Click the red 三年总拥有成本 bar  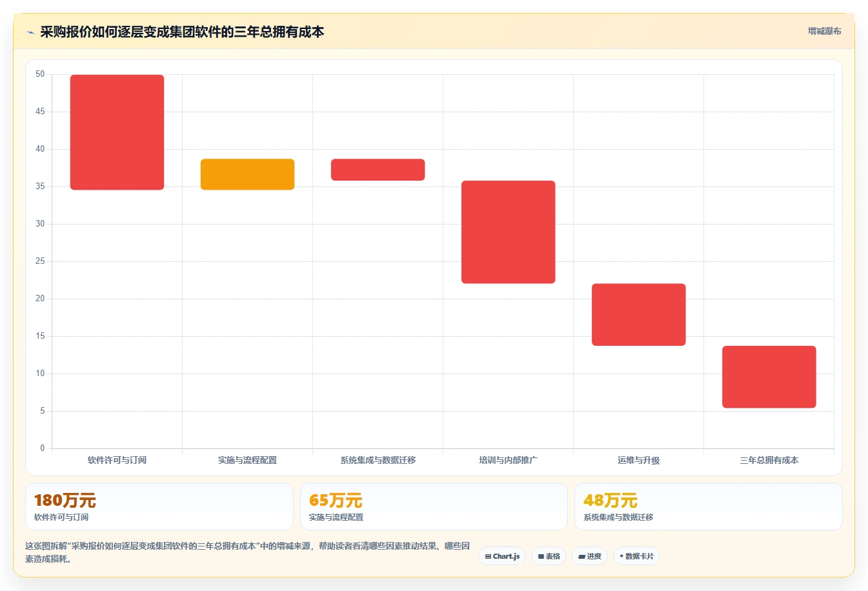(769, 377)
